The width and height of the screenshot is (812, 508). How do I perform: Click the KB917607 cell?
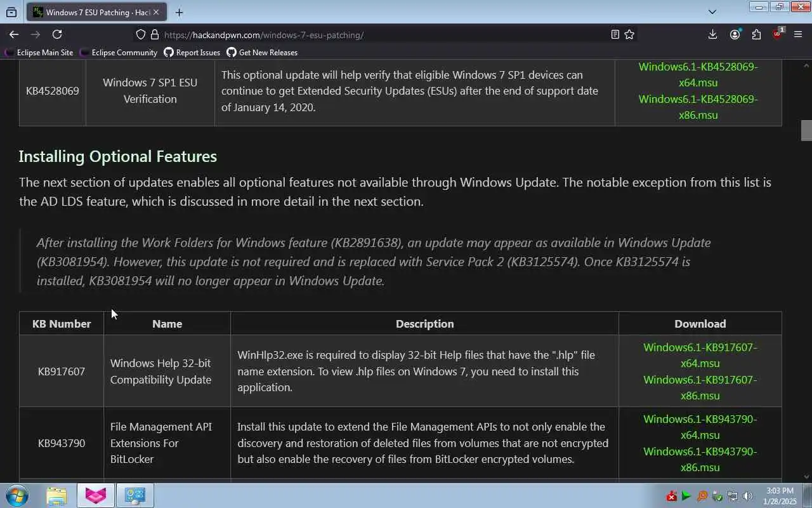click(x=62, y=371)
